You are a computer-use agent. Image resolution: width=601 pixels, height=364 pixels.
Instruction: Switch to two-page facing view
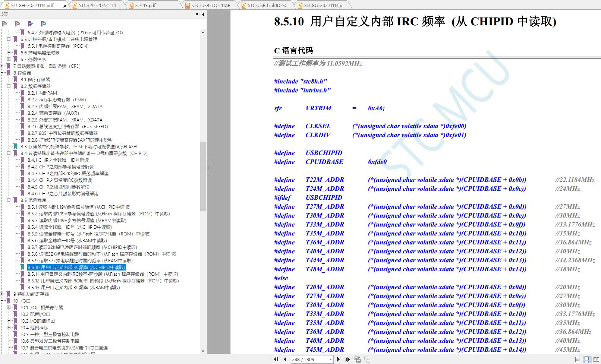(596, 360)
